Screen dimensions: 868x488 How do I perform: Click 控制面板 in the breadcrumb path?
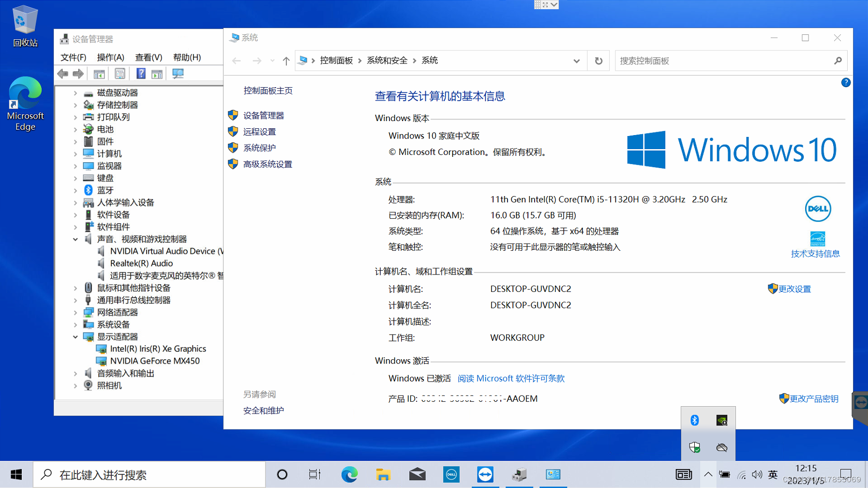336,61
